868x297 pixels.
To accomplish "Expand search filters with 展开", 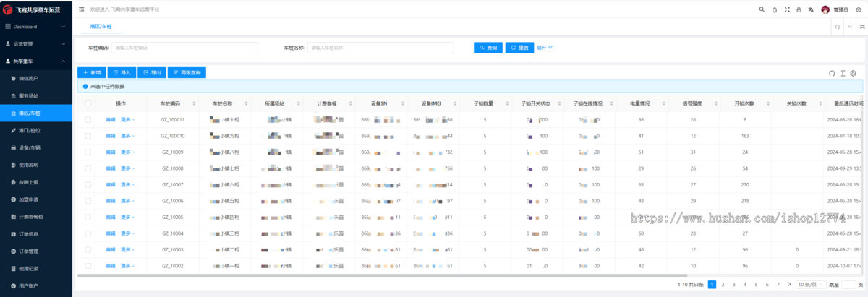I will tap(545, 48).
